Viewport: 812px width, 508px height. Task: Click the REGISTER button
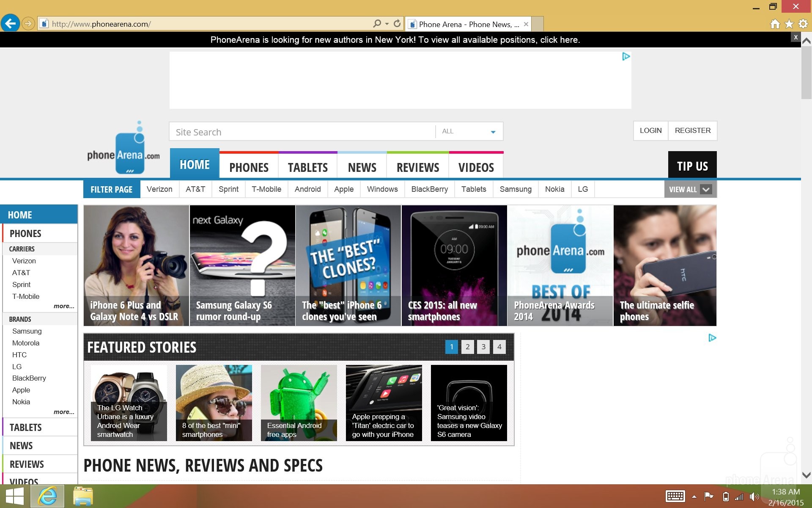pyautogui.click(x=692, y=130)
